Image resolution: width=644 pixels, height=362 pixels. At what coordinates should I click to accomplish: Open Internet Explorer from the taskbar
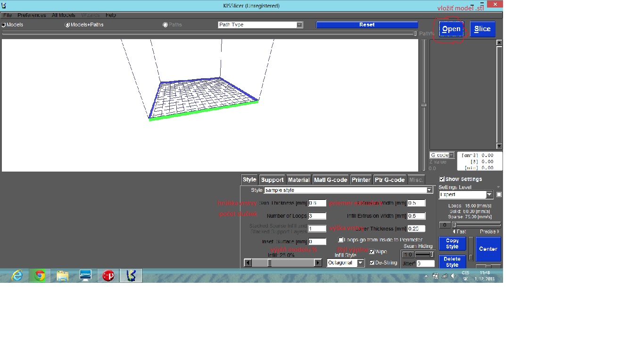[17, 276]
